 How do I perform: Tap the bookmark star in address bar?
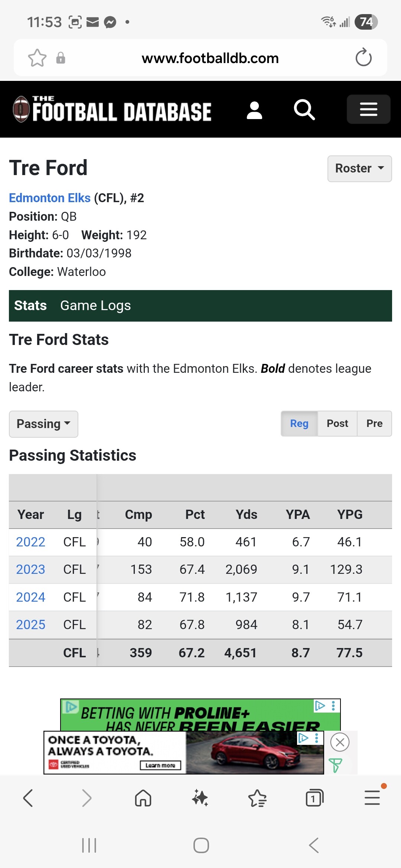pos(37,58)
